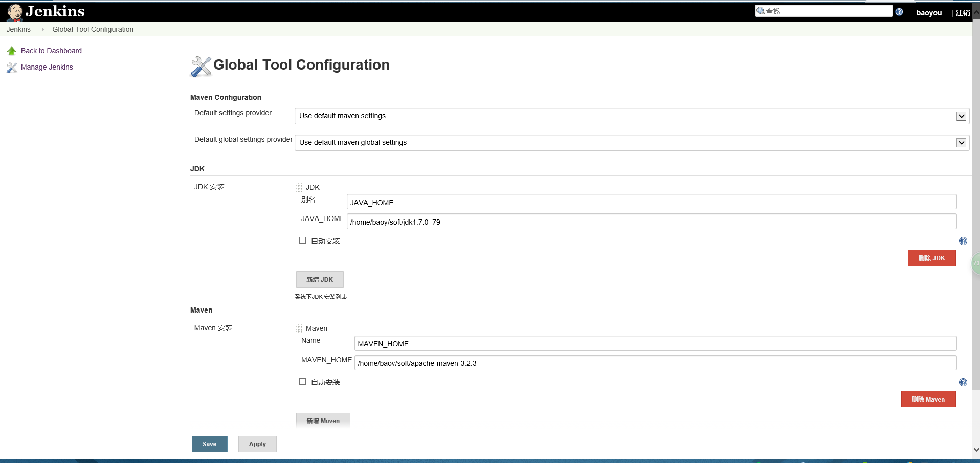Screen dimensions: 980x463
Task: Click MAVEN_HOME path input field
Action: [655, 363]
